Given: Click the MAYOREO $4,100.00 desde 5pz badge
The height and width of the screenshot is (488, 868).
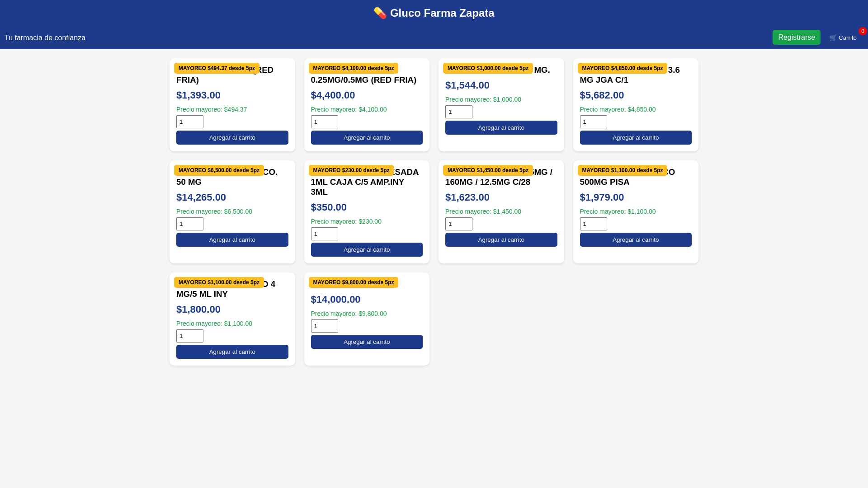Looking at the screenshot, I should 353,68.
